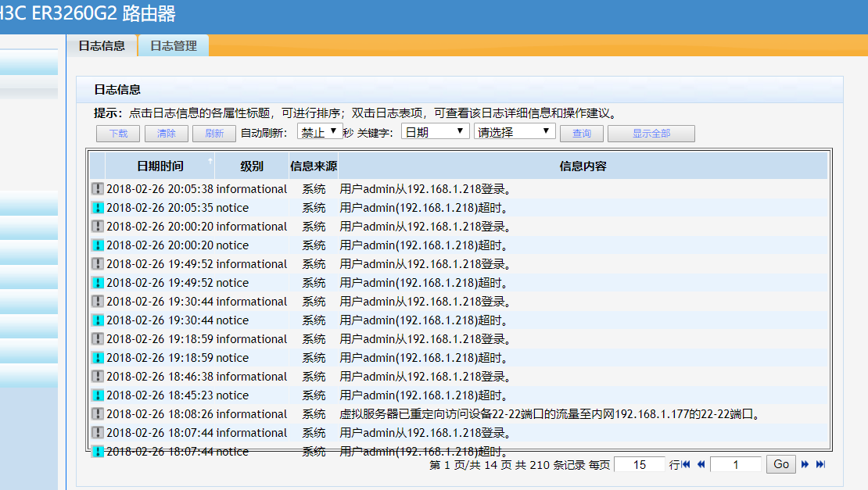Click the 下载 button
The image size is (868, 490).
tap(118, 134)
